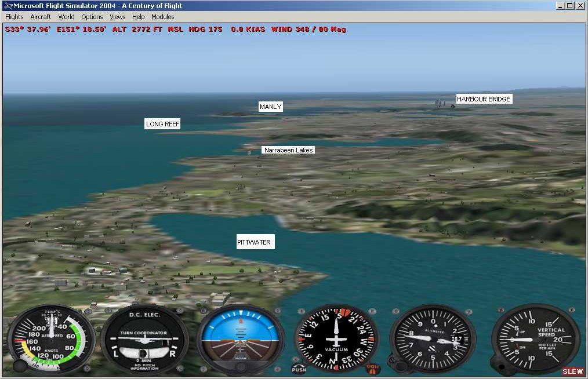Open the Options menu
The width and height of the screenshot is (588, 379).
(x=92, y=17)
